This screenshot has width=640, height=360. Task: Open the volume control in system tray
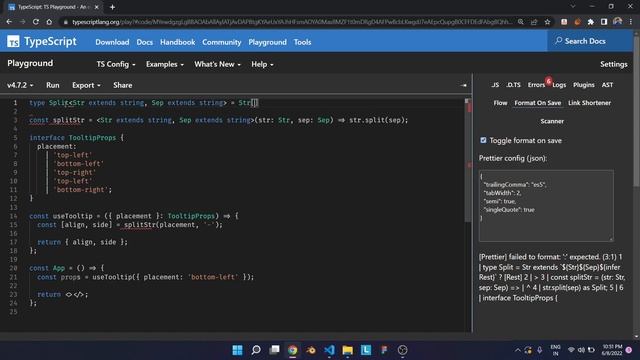(x=581, y=350)
